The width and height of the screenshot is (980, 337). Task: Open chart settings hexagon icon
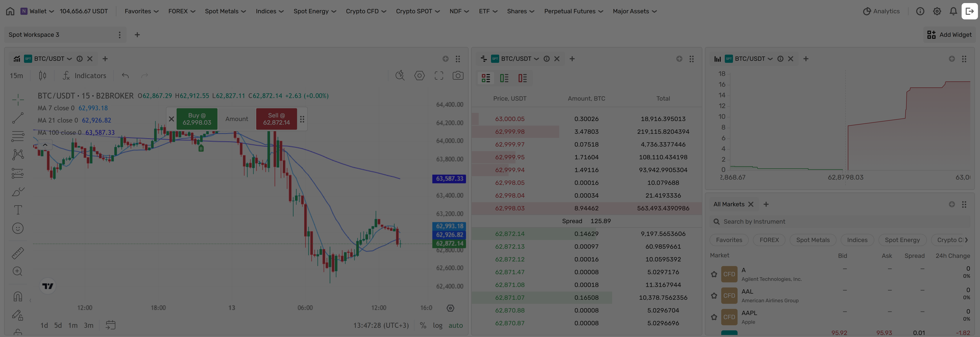(x=419, y=76)
